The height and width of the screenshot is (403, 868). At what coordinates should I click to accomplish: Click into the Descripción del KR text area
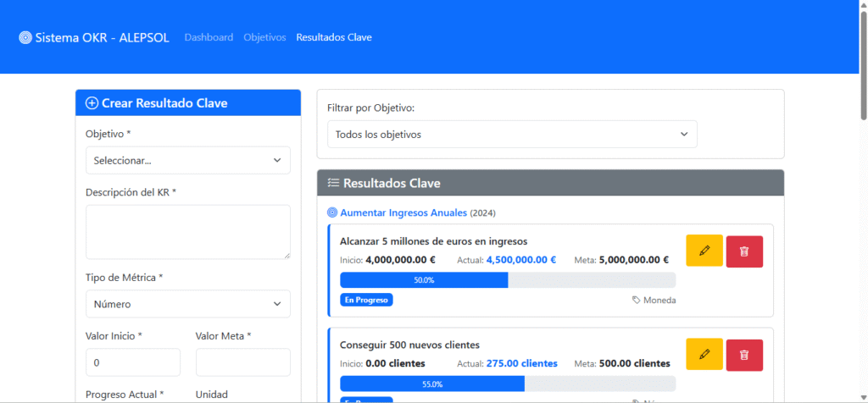pos(188,232)
